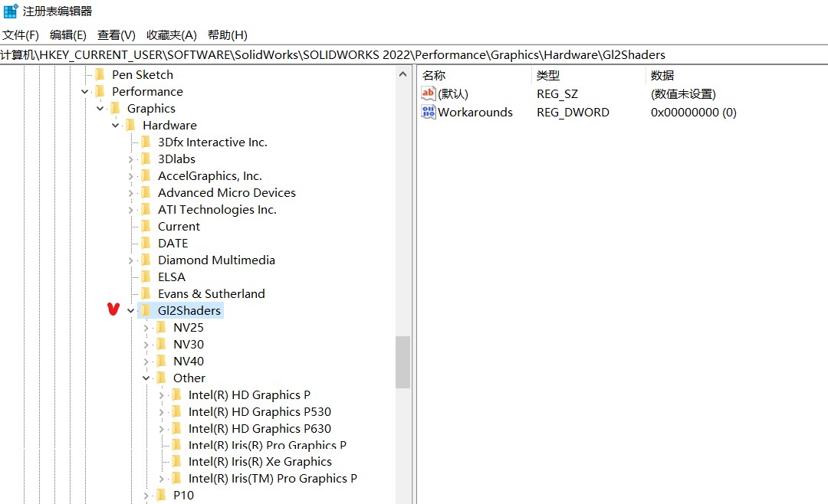Image resolution: width=828 pixels, height=504 pixels.
Task: Click the tree scrollbar up arrow
Action: click(403, 74)
